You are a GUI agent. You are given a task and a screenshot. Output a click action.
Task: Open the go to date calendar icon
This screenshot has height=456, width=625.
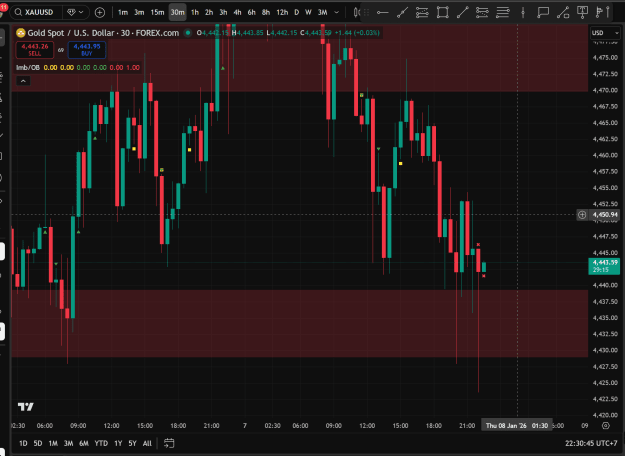(169, 443)
